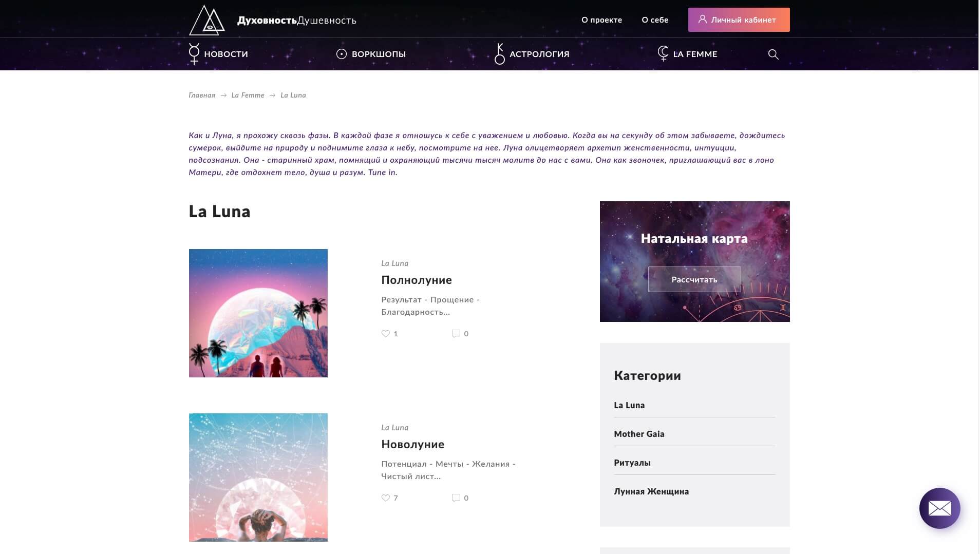Viewport: 980px width, 554px height.
Task: Select Mother Gaia category
Action: (x=639, y=434)
